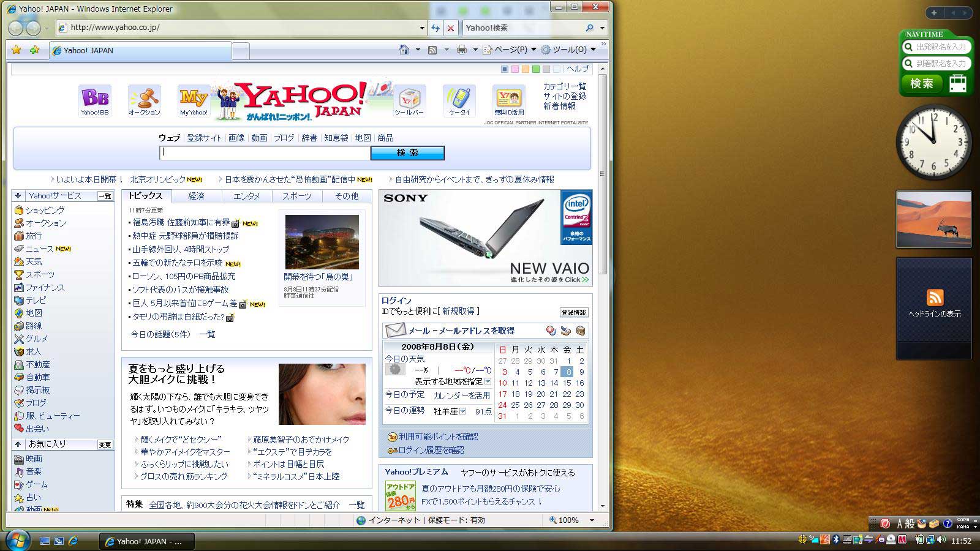Screen dimensions: 980x551
Task: Select the green theme color swatch
Action: tap(536, 69)
